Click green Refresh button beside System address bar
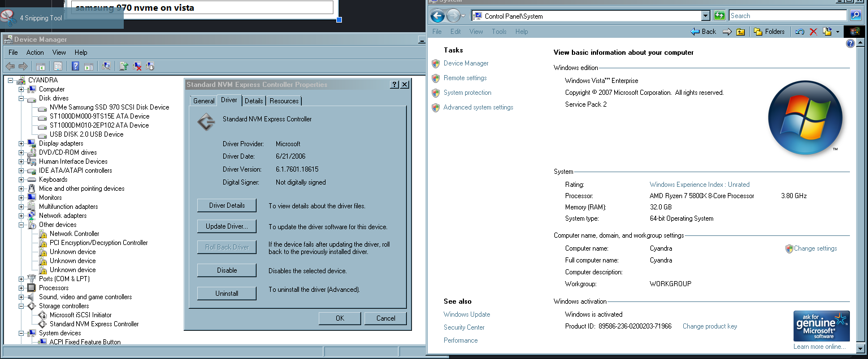This screenshot has width=868, height=359. click(719, 16)
